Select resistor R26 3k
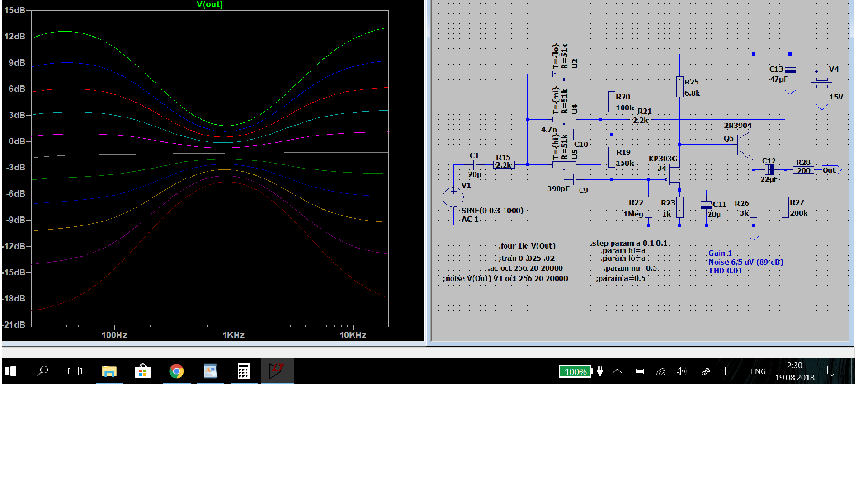This screenshot has width=868, height=488. (x=753, y=207)
